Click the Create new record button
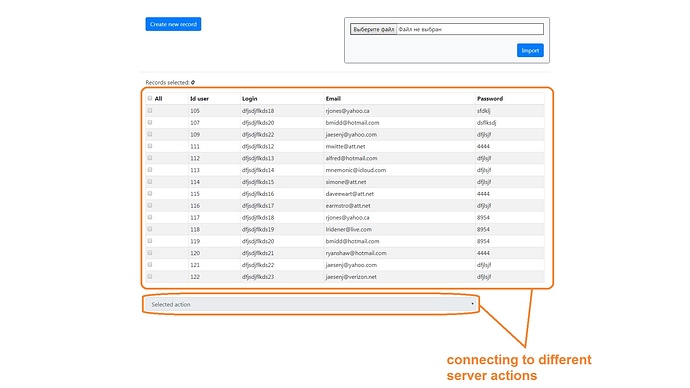The width and height of the screenshot is (690, 388). 173,24
